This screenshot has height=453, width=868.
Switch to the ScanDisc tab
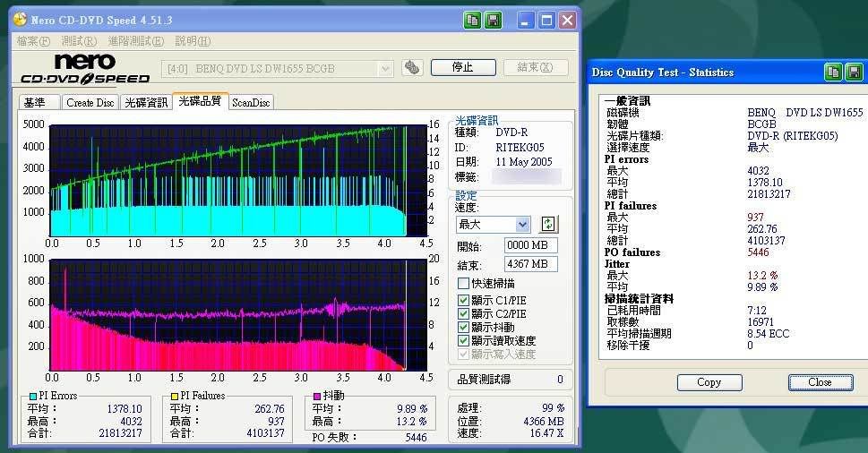tap(251, 102)
